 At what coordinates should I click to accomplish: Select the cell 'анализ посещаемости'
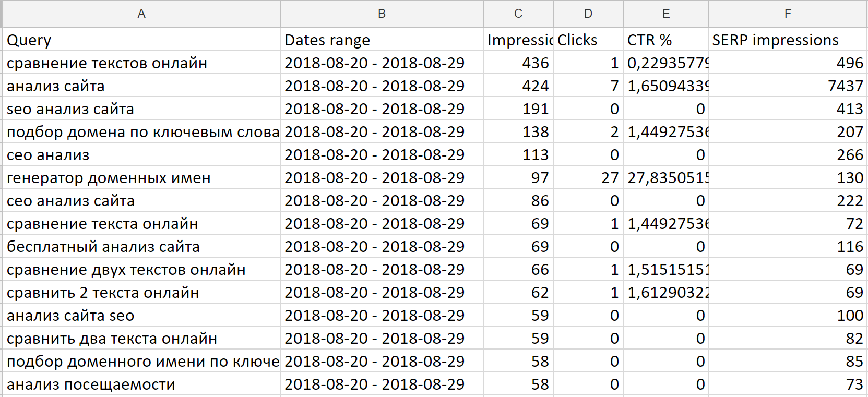[141, 384]
